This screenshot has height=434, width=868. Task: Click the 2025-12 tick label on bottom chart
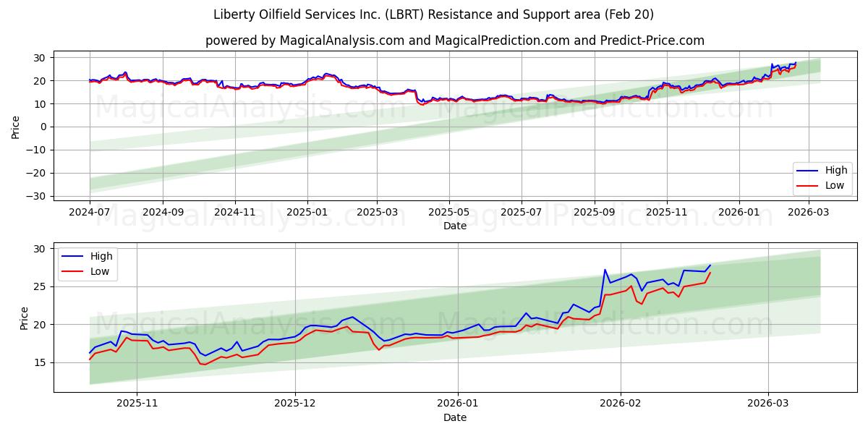[295, 404]
